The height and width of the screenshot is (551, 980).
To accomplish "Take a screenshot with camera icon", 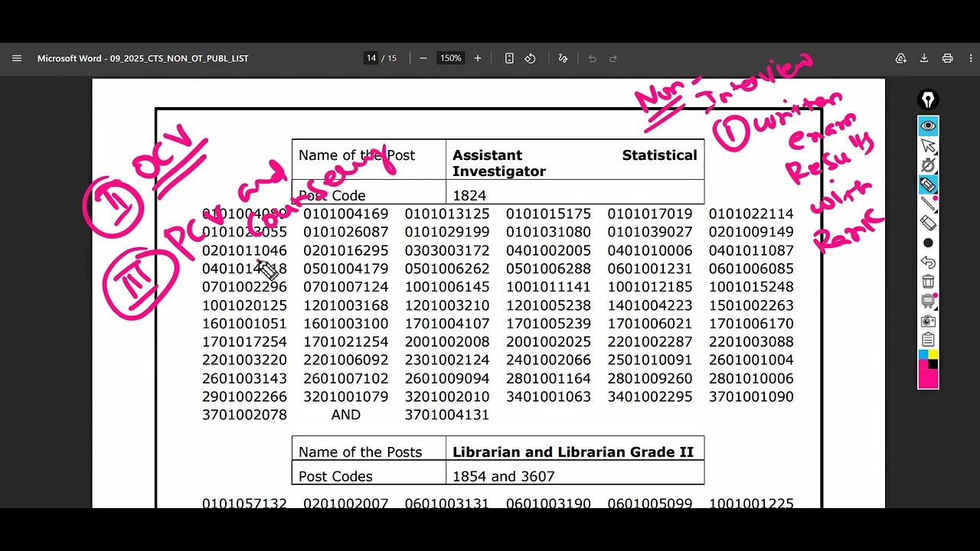I will click(928, 321).
